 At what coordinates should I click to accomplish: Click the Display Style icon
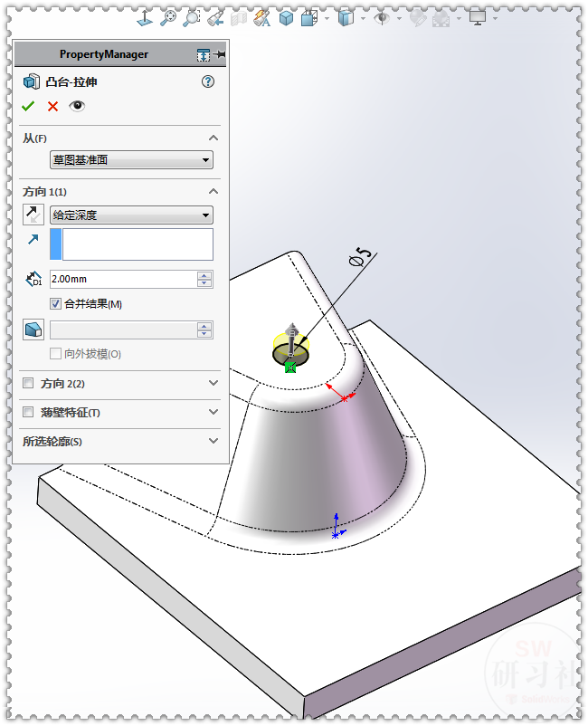coord(346,18)
